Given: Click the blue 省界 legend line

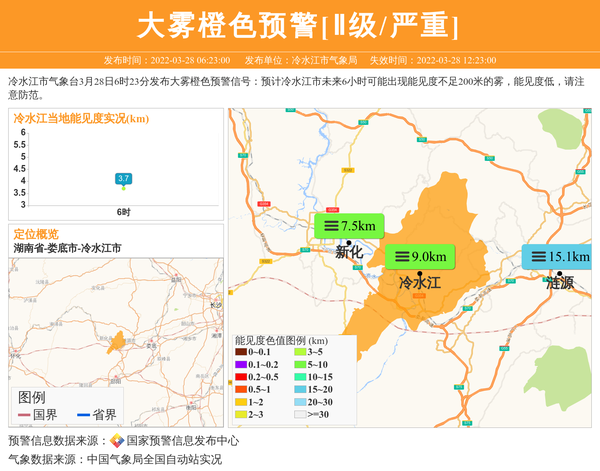Looking at the screenshot, I should click(83, 415).
